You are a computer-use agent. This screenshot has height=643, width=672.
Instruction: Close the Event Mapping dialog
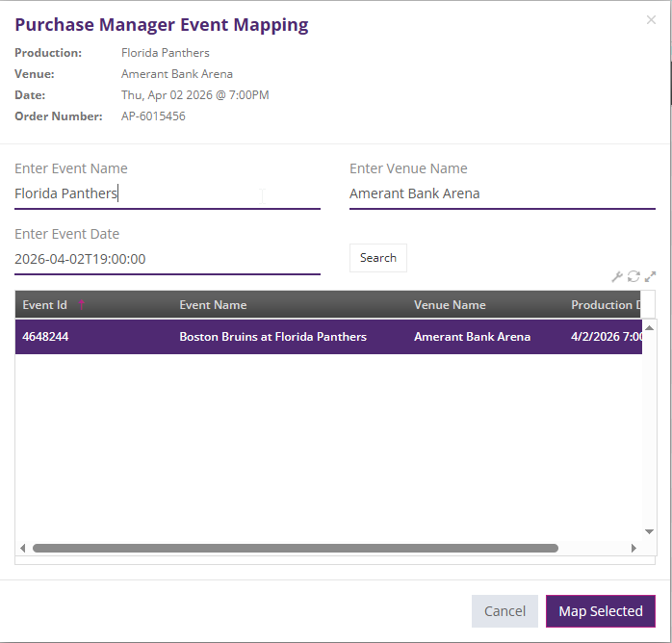click(651, 20)
